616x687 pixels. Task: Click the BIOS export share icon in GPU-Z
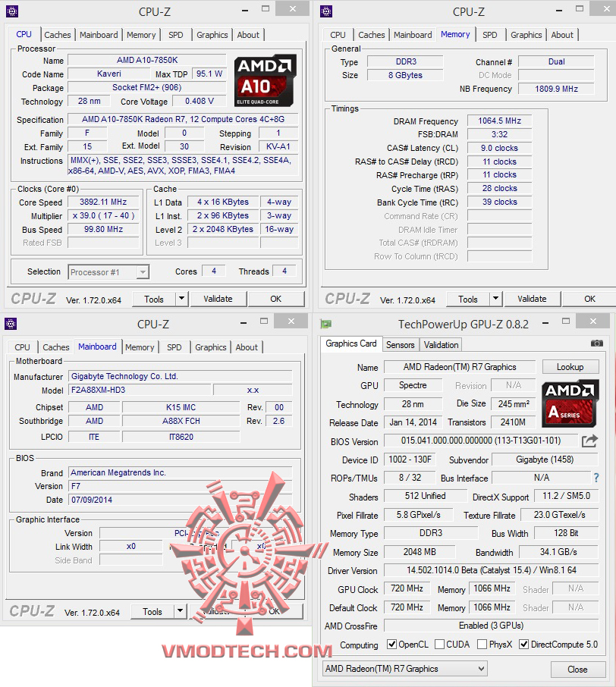point(589,441)
